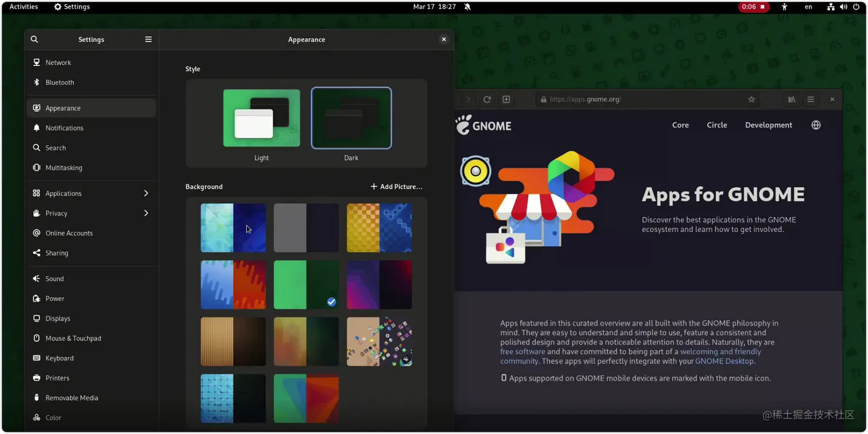The height and width of the screenshot is (434, 868).
Task: Follow the free software link
Action: [522, 352]
